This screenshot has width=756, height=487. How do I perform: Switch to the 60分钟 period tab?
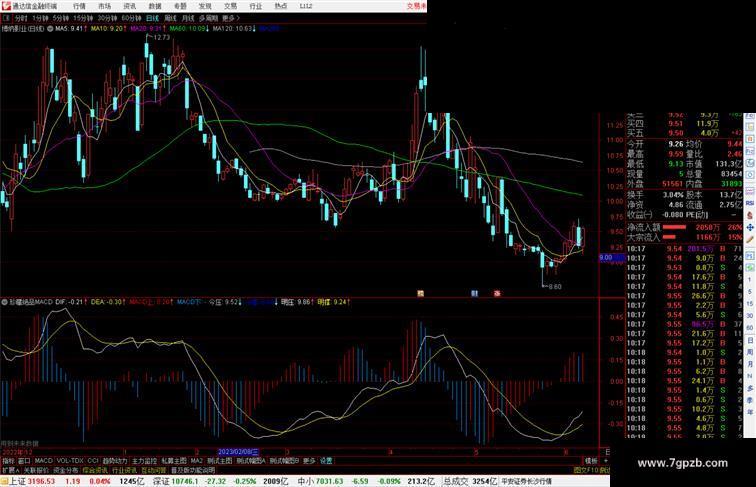(x=131, y=18)
